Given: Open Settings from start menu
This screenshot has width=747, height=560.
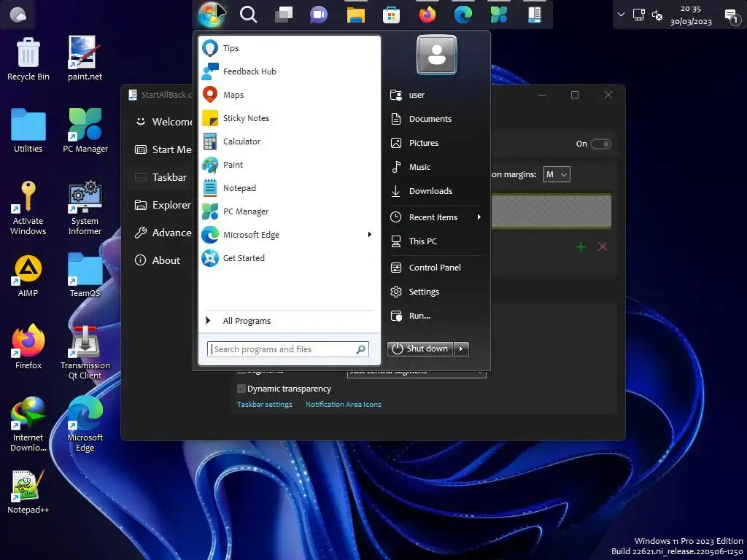Looking at the screenshot, I should click(435, 292).
